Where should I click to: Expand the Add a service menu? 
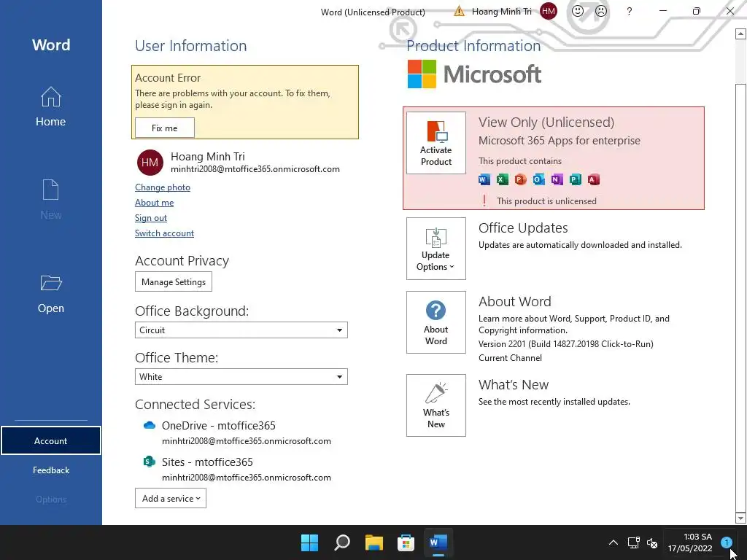click(x=171, y=498)
